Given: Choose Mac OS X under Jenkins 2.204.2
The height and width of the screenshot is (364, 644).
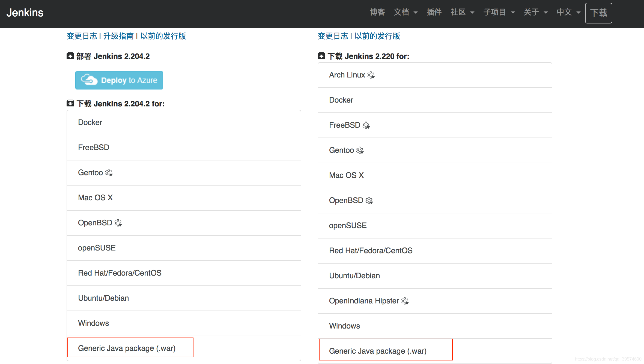Looking at the screenshot, I should click(x=95, y=198).
